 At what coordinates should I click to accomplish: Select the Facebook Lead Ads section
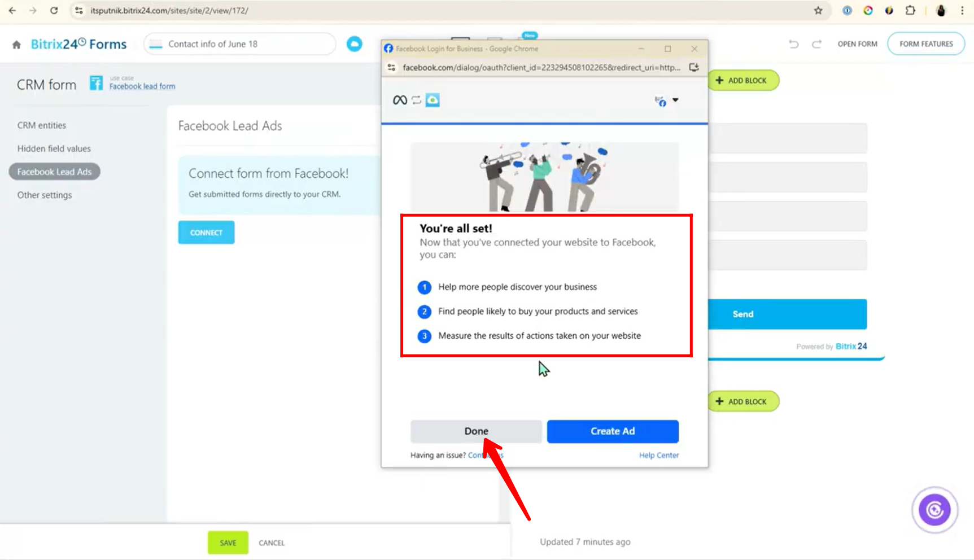54,172
